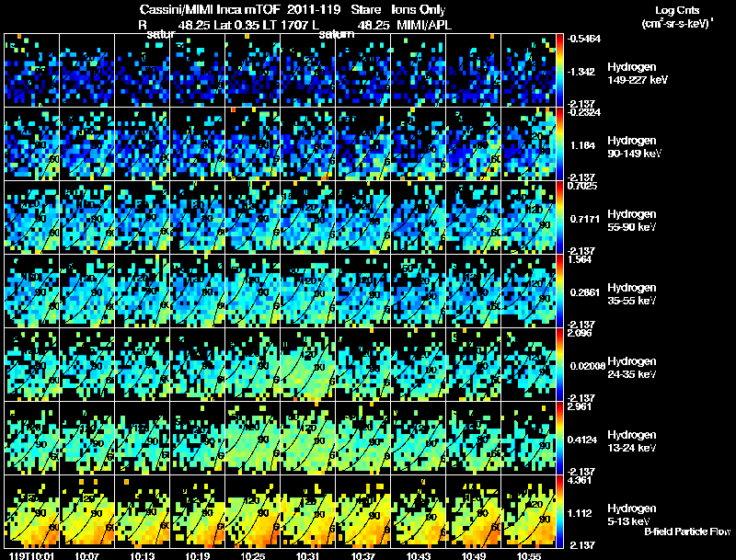Viewport: 736px width, 560px height.
Task: Open the 5-13 keV panel at 10:01
Action: click(x=32, y=511)
